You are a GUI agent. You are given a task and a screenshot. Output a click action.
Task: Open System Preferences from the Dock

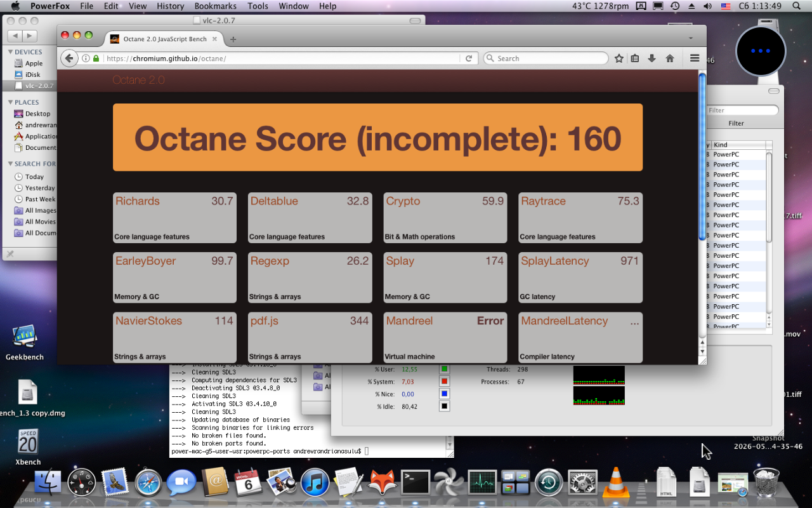(x=582, y=483)
